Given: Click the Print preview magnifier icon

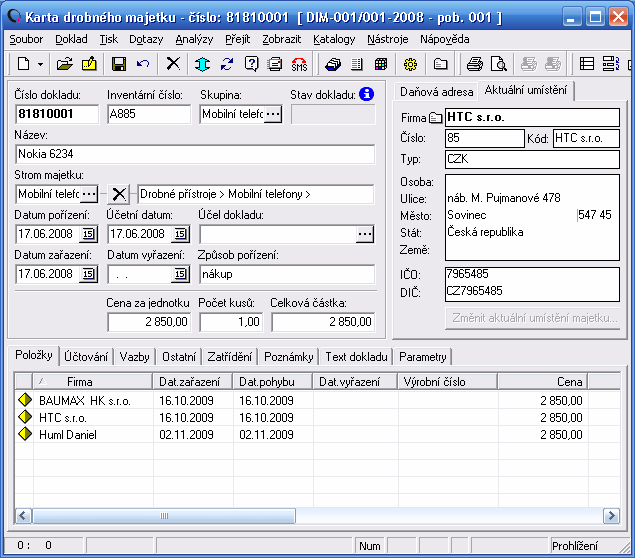Looking at the screenshot, I should click(499, 64).
